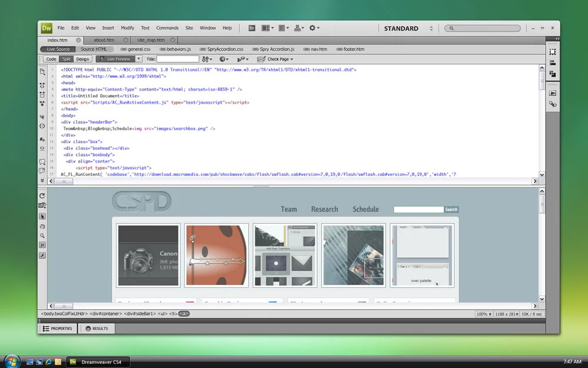Image resolution: width=588 pixels, height=368 pixels.
Task: Toggle Live Preview mode
Action: point(115,59)
